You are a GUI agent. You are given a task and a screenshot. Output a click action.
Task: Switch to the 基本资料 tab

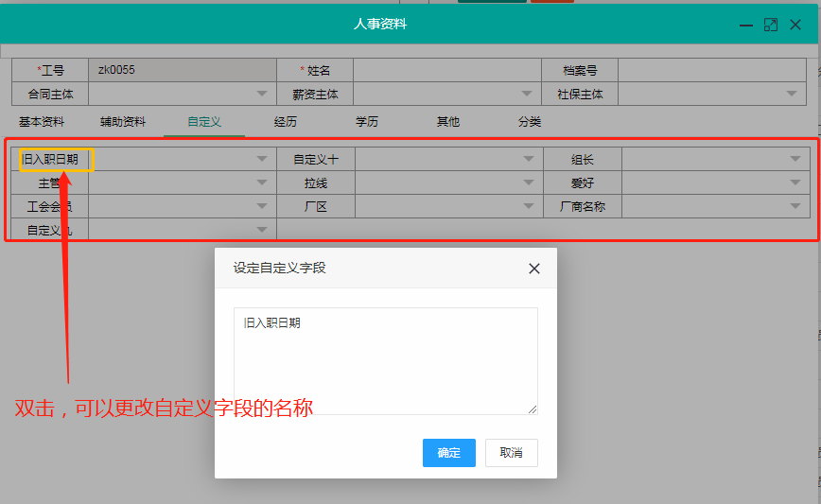(42, 122)
